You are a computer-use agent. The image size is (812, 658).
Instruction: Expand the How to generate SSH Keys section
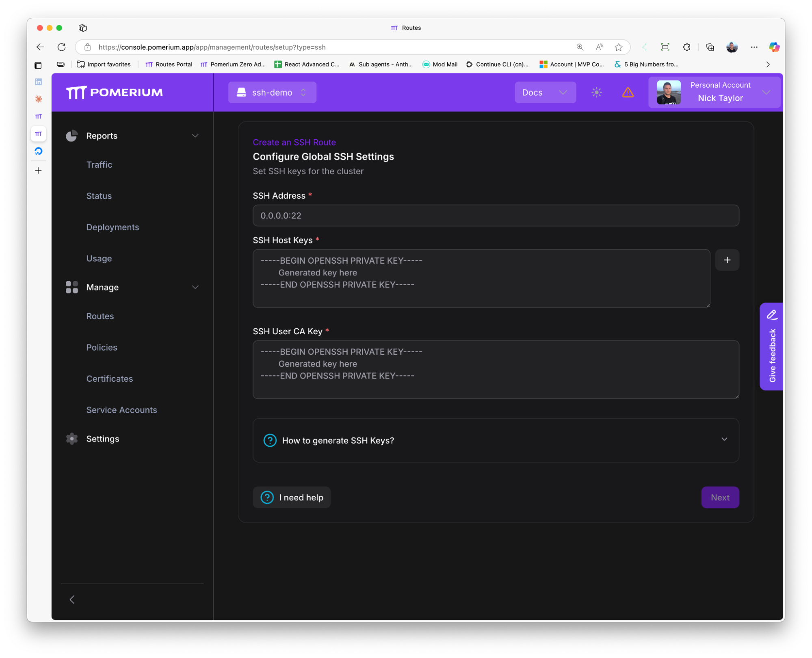724,439
